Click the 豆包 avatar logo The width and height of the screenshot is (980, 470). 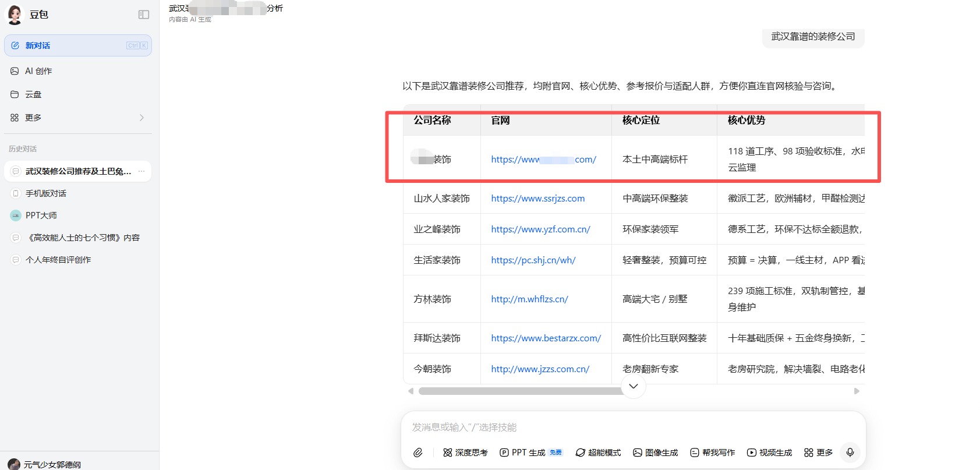(15, 15)
